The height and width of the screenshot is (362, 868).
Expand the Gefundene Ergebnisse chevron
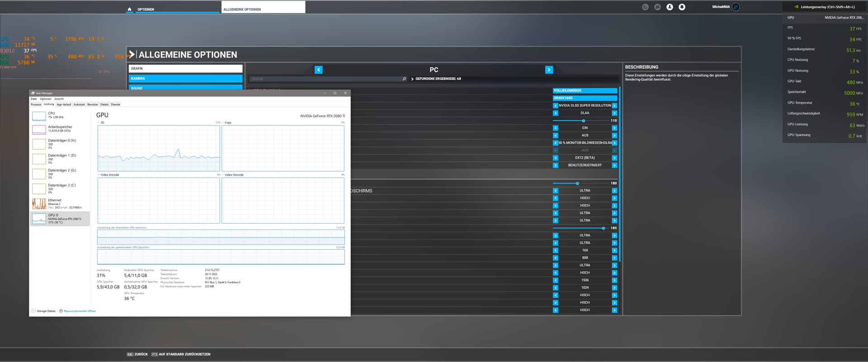(412, 79)
